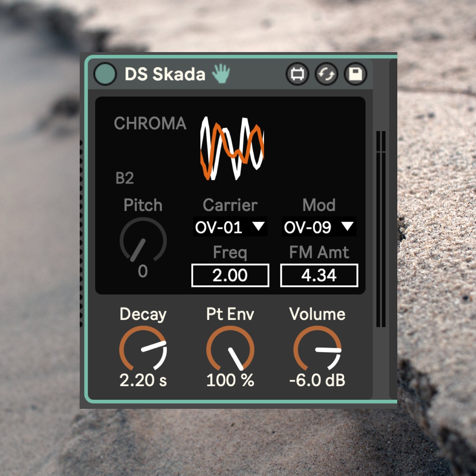The image size is (476, 476).
Task: Select the Freq value field
Action: tap(230, 276)
